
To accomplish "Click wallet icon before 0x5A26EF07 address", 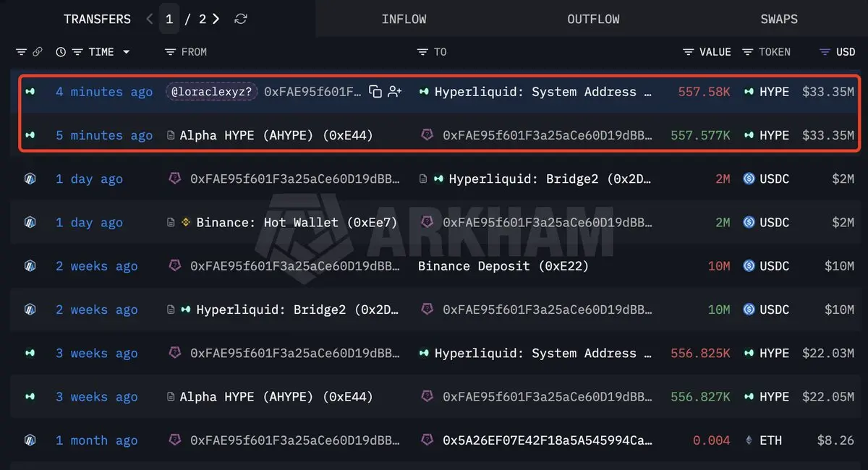I will [x=427, y=440].
